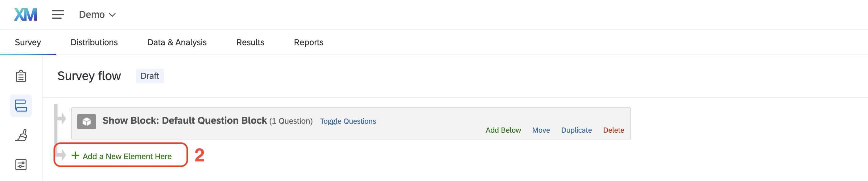The height and width of the screenshot is (181, 868).
Task: Click Add Below on the block
Action: coord(503,130)
